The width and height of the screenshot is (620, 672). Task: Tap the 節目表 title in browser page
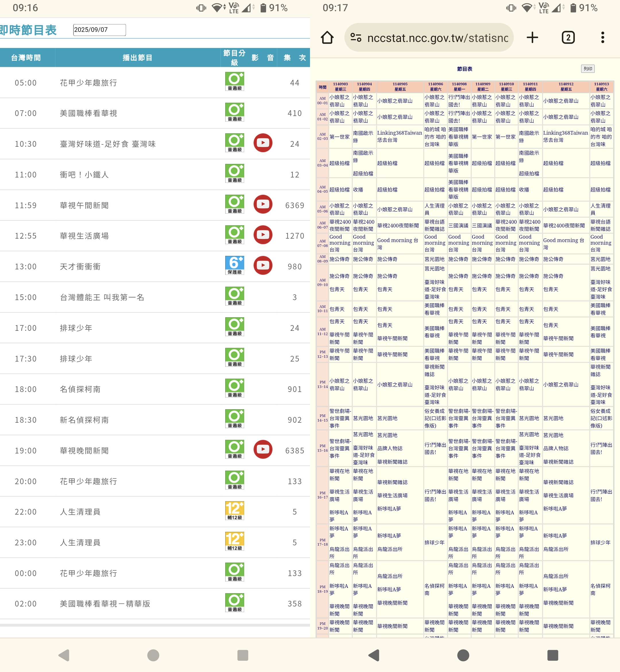(x=464, y=69)
